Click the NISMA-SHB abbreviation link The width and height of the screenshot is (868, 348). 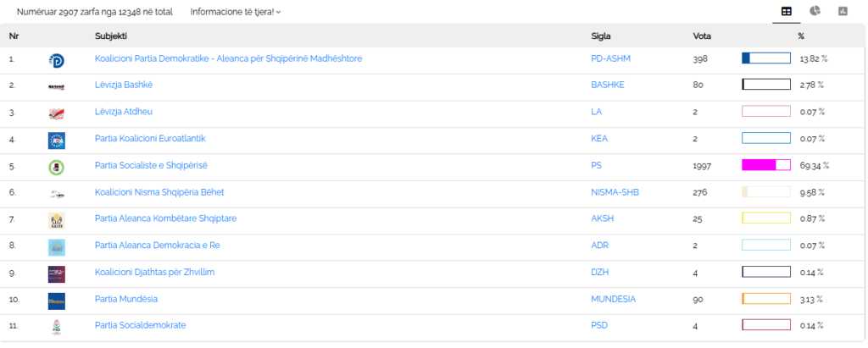pyautogui.click(x=614, y=192)
